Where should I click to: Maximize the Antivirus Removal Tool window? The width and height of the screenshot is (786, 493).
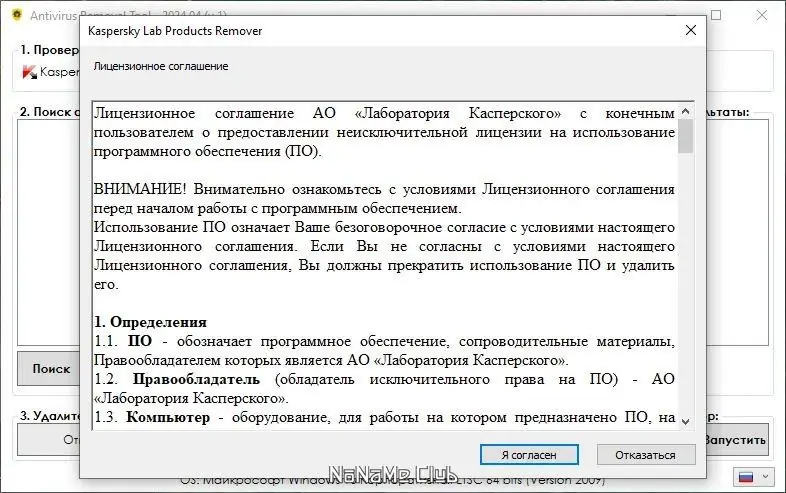click(716, 15)
